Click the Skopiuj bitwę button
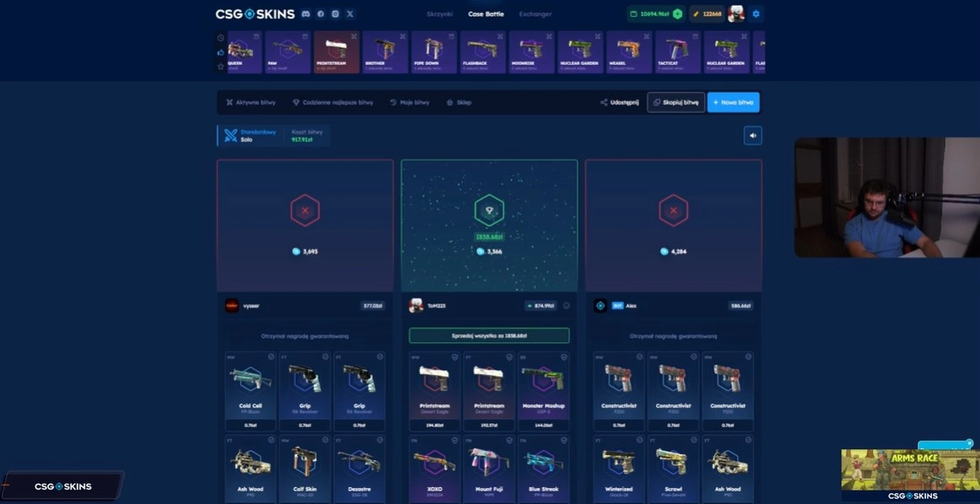Viewport: 980px width, 504px height. tap(676, 103)
